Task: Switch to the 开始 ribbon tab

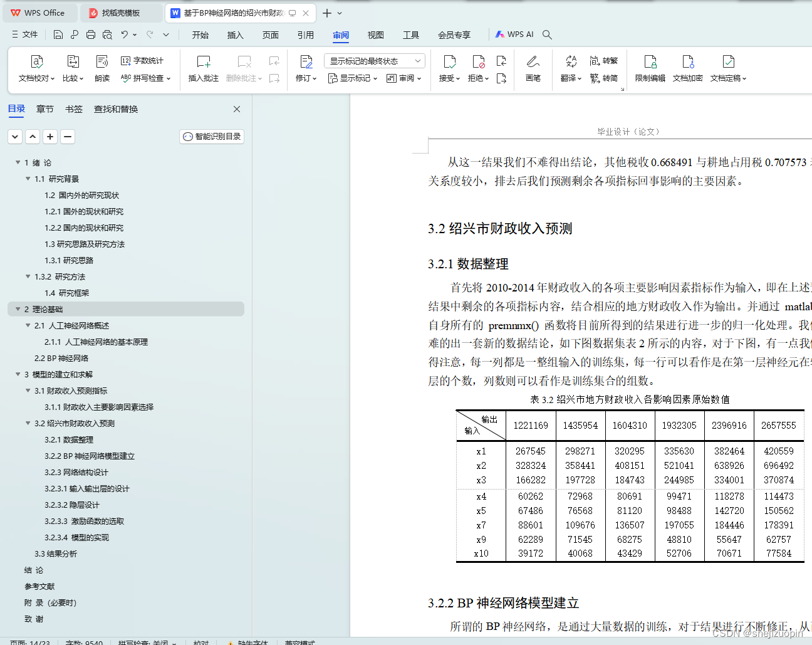Action: (x=200, y=35)
